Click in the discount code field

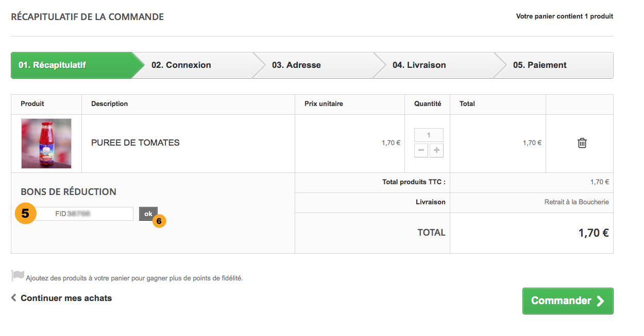(x=93, y=214)
